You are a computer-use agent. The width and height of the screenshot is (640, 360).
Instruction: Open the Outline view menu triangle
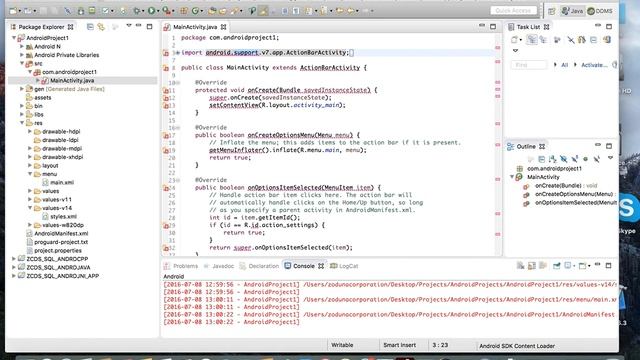(x=610, y=158)
